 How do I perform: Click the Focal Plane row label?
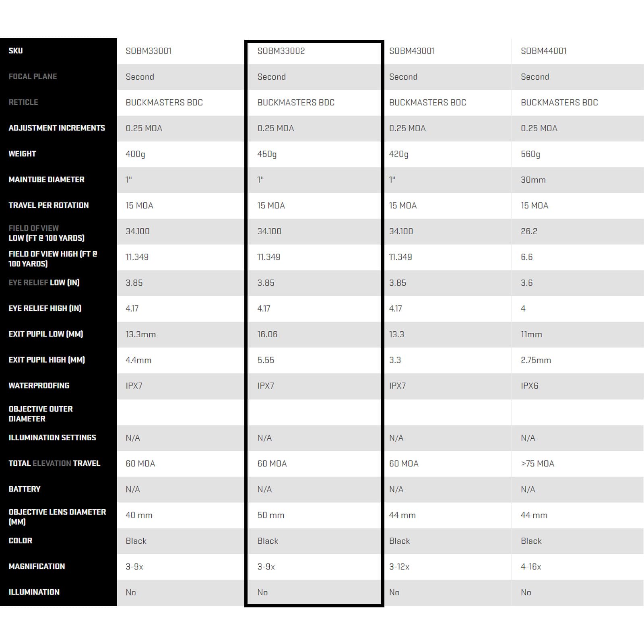click(x=33, y=76)
